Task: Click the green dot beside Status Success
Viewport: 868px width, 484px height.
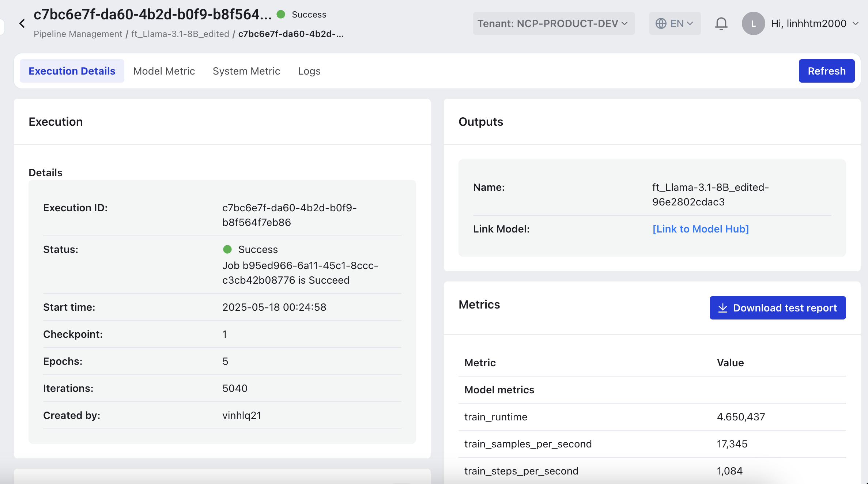Action: tap(227, 249)
